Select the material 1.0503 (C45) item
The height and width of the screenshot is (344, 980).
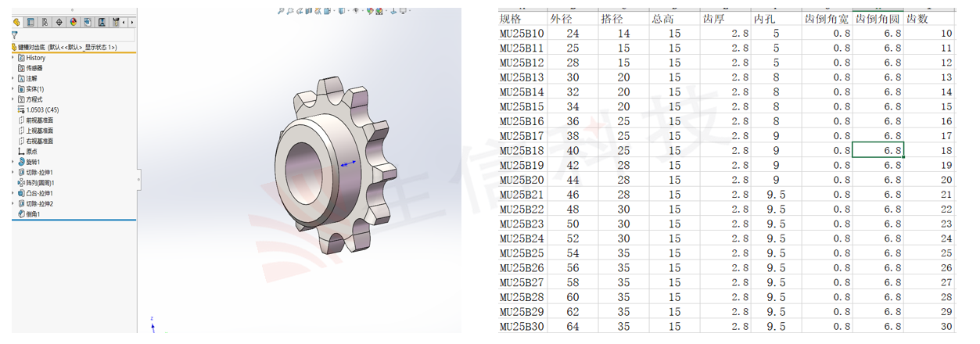[38, 109]
